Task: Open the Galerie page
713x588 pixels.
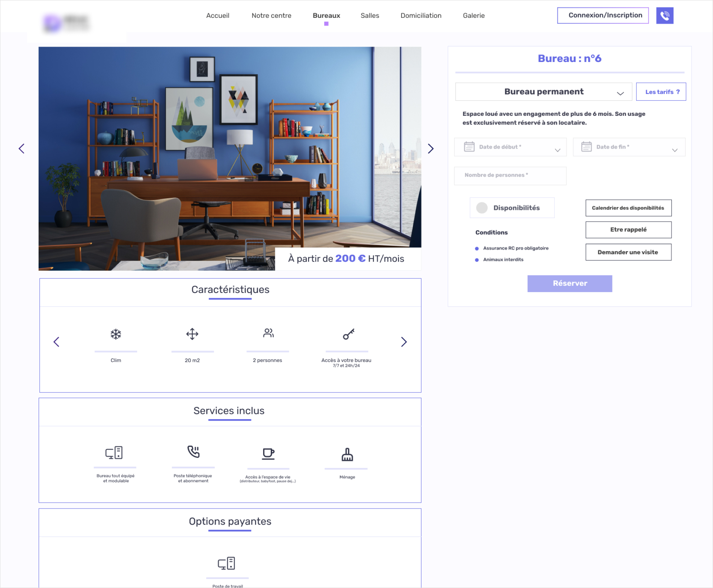Action: [x=474, y=16]
